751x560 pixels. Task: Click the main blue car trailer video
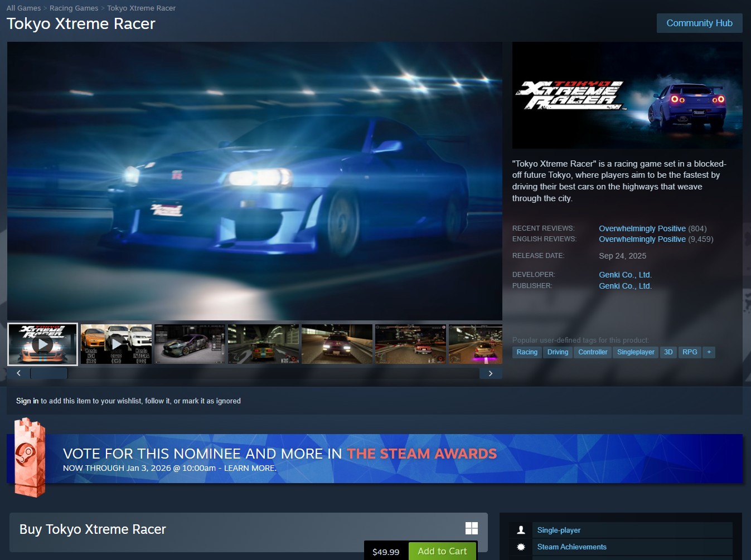pos(255,181)
